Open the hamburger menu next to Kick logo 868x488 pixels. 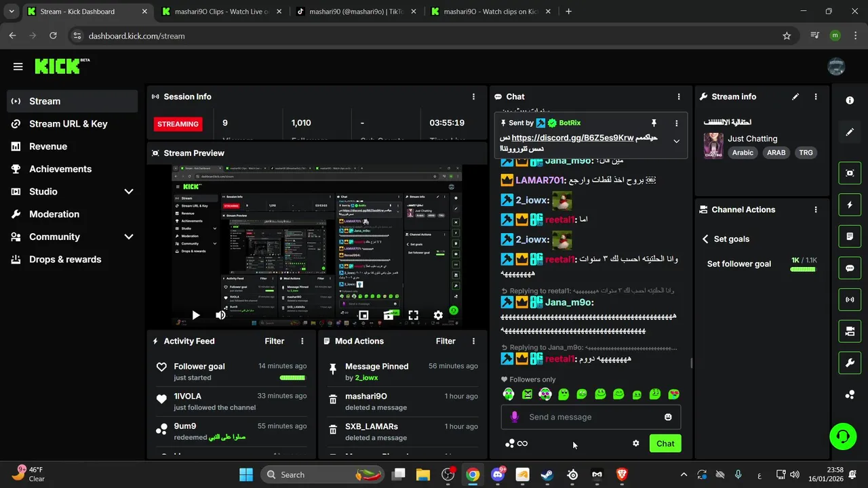18,66
